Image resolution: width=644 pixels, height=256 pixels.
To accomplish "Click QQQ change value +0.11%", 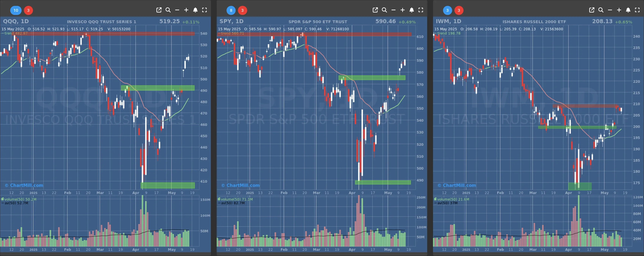I will pyautogui.click(x=191, y=22).
